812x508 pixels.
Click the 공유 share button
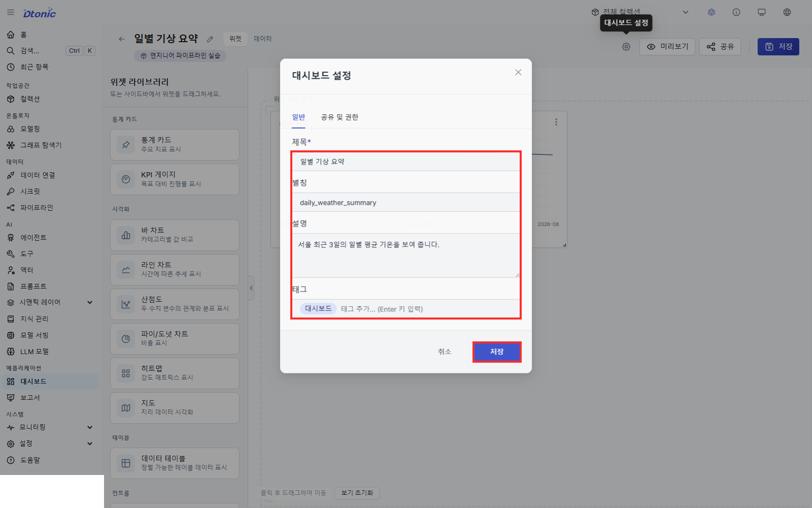720,47
